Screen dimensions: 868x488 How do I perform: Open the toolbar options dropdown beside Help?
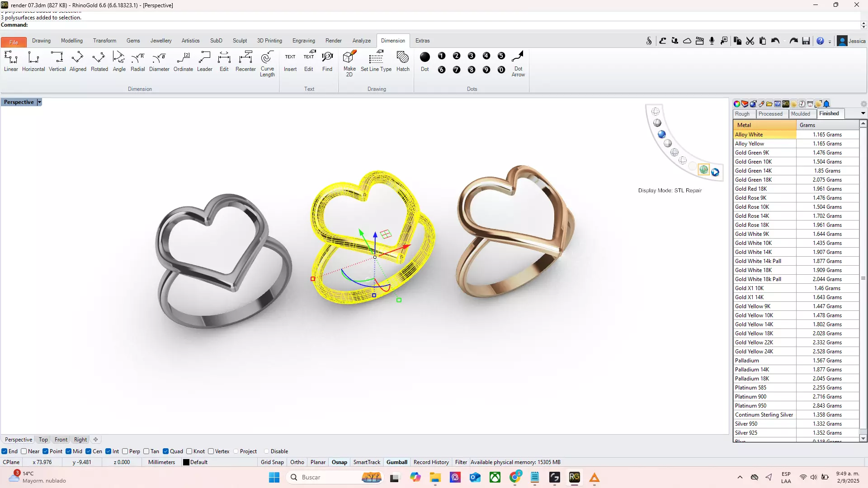[x=830, y=42]
